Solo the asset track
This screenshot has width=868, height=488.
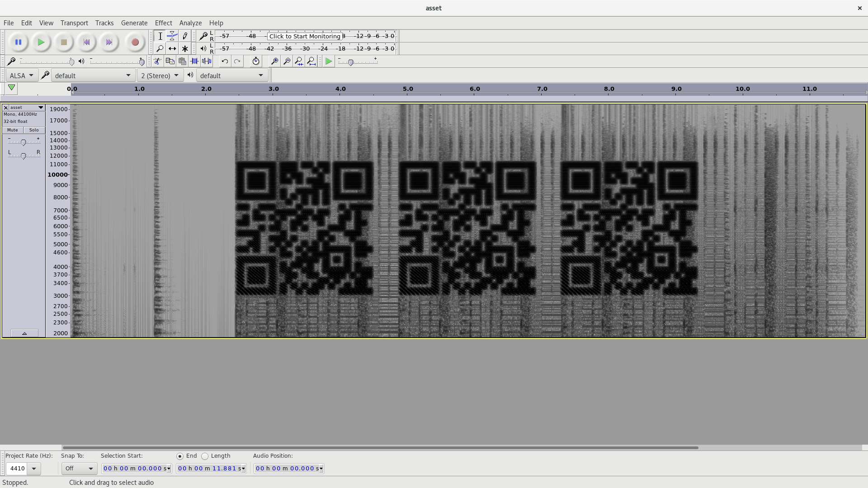[34, 130]
